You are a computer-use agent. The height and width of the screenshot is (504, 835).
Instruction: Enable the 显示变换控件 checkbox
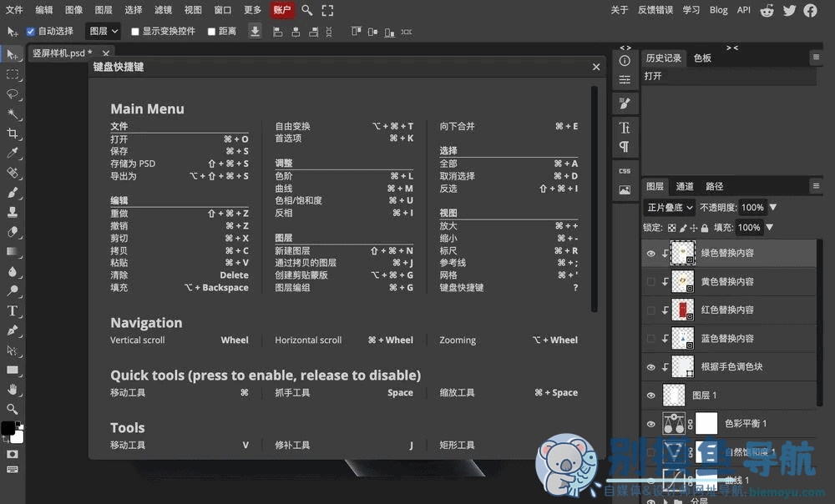click(x=135, y=32)
